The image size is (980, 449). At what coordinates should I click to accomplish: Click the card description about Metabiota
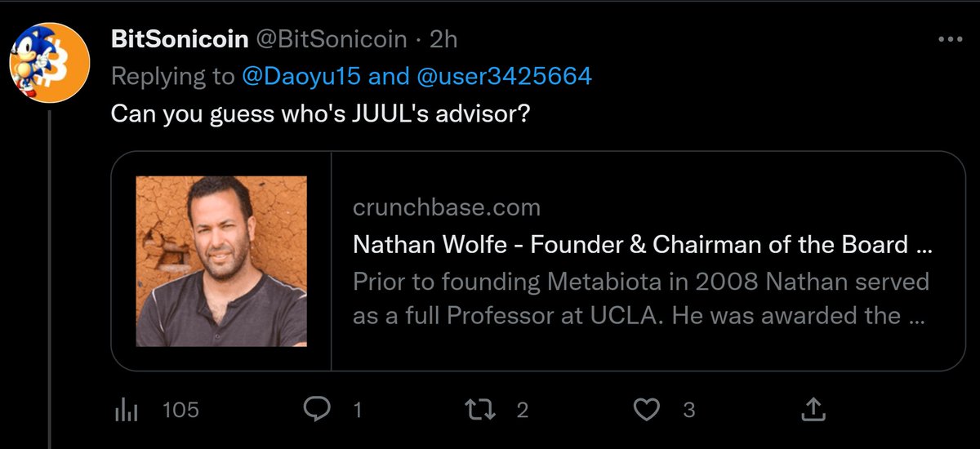[x=640, y=298]
